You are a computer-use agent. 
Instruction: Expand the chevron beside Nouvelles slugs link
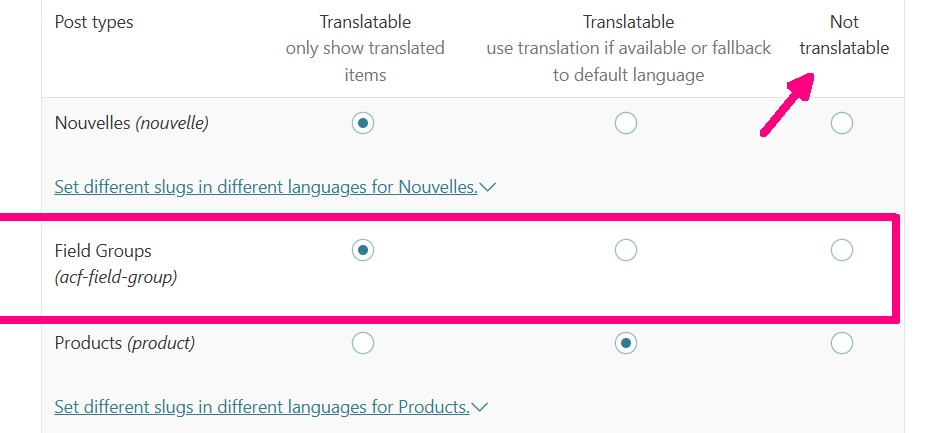coord(488,187)
